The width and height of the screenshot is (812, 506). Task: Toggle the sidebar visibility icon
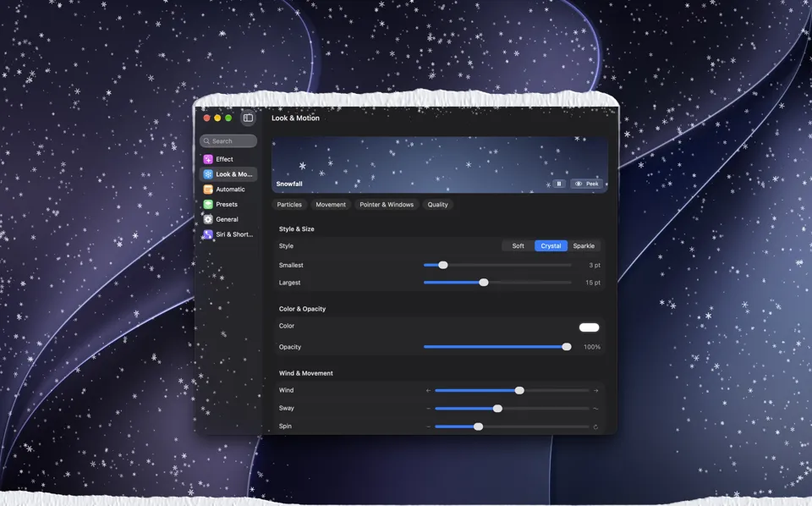248,118
